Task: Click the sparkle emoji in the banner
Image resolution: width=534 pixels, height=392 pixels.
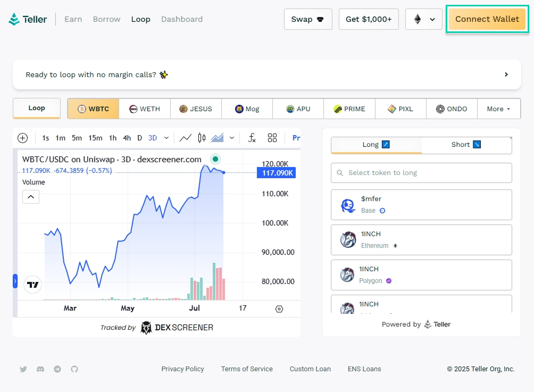Action: (x=164, y=74)
